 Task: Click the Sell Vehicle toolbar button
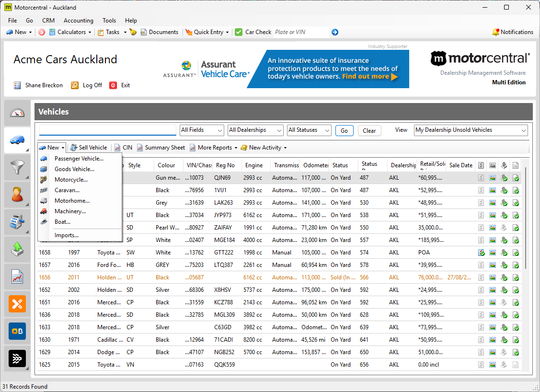coord(89,148)
